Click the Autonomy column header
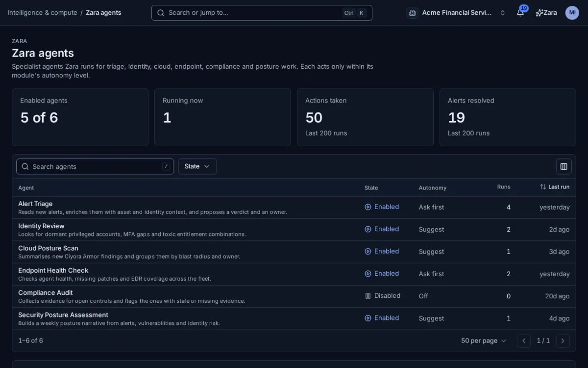The width and height of the screenshot is (588, 368). 432,188
